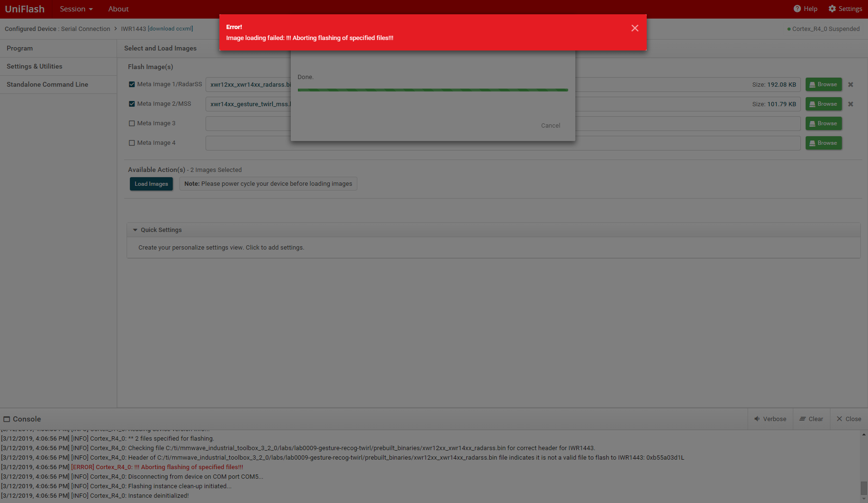Screen dimensions: 868x503
Task: Click 'Disconnecting from device on COM port' line
Action: pos(132,477)
